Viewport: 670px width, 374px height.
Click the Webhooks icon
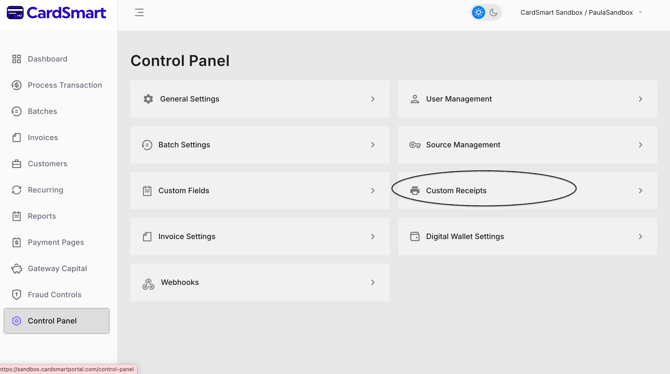(148, 284)
